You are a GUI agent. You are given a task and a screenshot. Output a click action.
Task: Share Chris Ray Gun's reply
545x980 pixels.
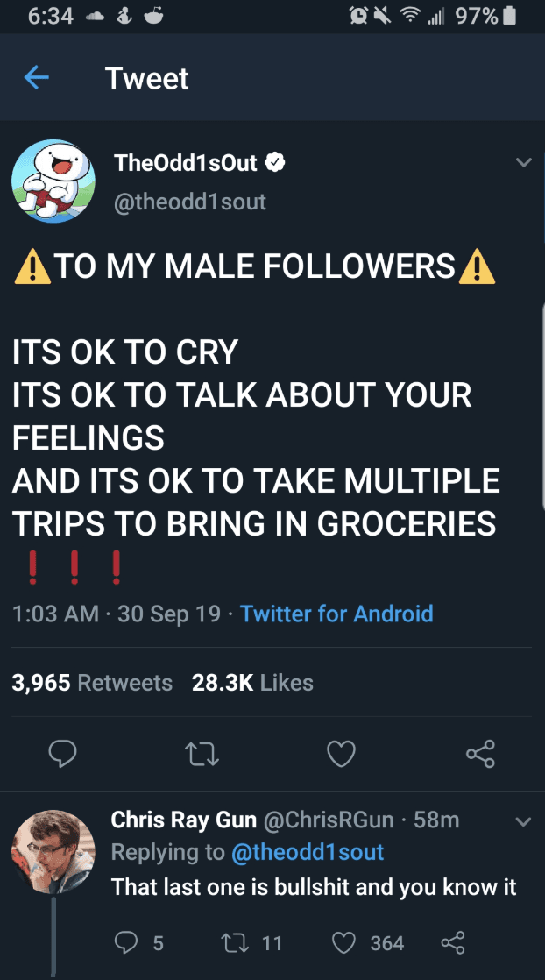451,942
